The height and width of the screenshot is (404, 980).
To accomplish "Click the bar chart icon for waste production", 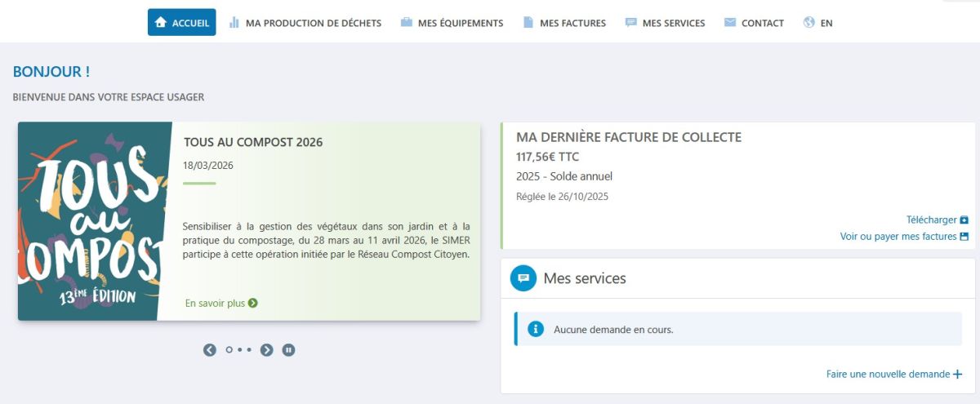I will (234, 23).
